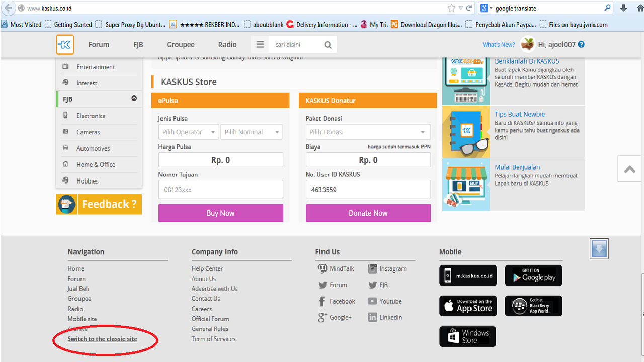Click the KASKUS logo icon
644x362 pixels.
point(65,44)
